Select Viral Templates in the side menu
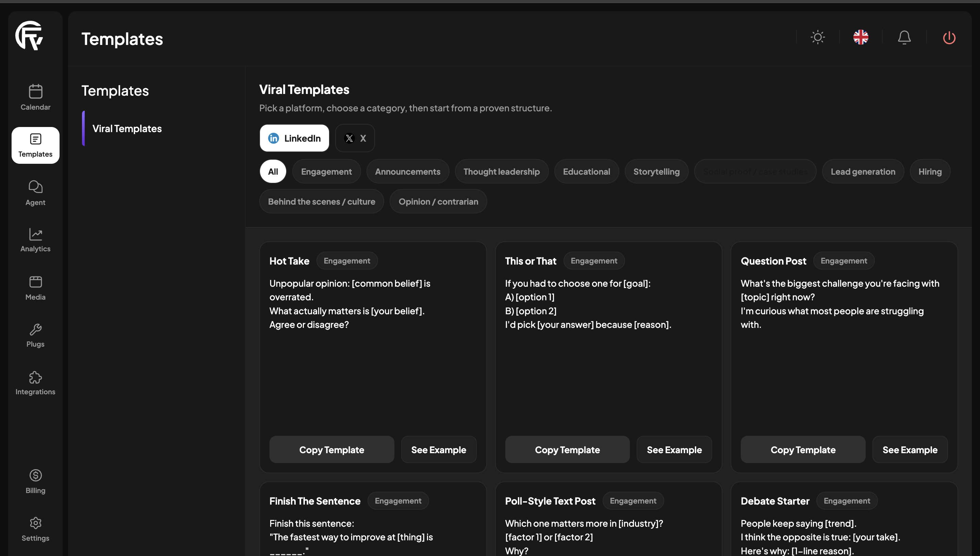The image size is (980, 556). point(127,129)
